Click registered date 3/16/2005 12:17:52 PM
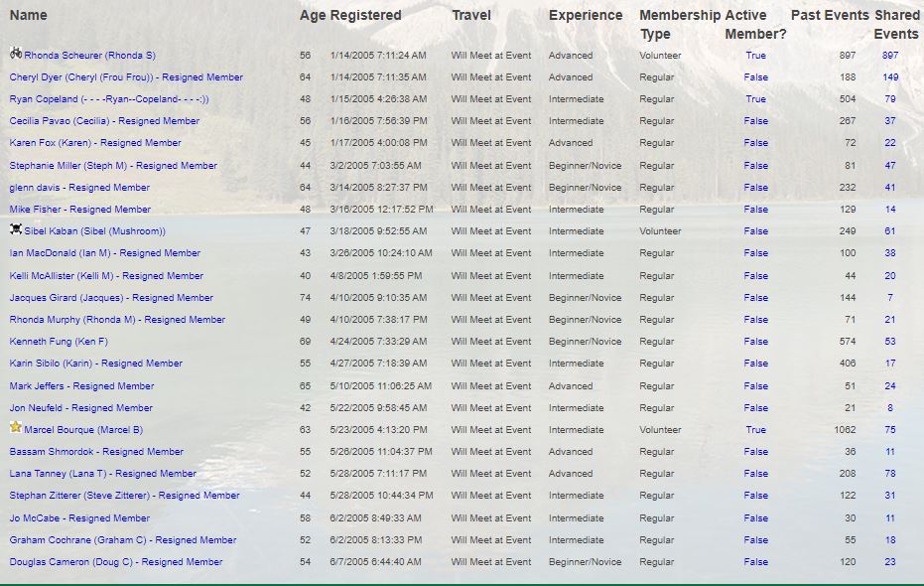924x586 pixels. point(381,210)
